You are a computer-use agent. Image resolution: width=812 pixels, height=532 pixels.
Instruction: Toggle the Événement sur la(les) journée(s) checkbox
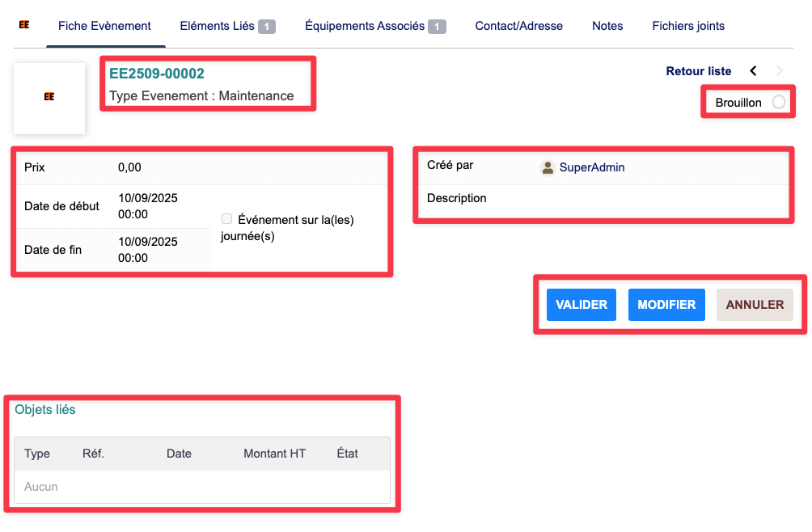coord(226,219)
